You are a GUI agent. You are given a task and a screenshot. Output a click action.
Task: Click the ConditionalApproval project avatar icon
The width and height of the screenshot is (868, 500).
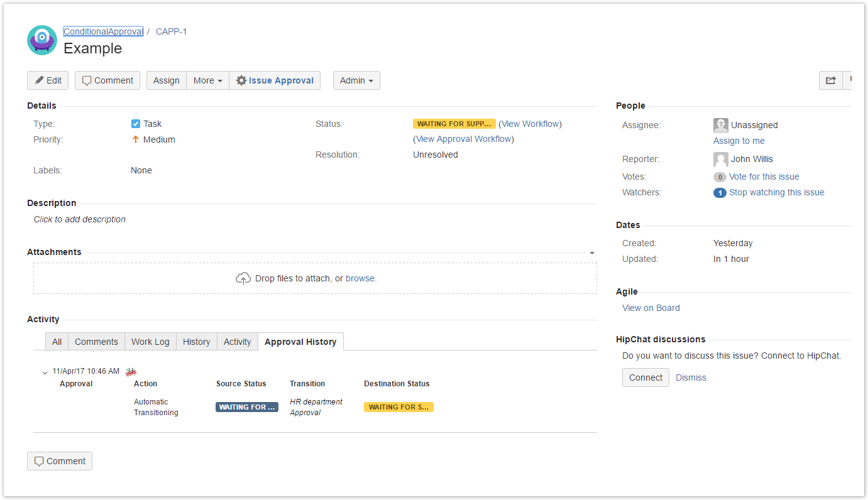(42, 40)
